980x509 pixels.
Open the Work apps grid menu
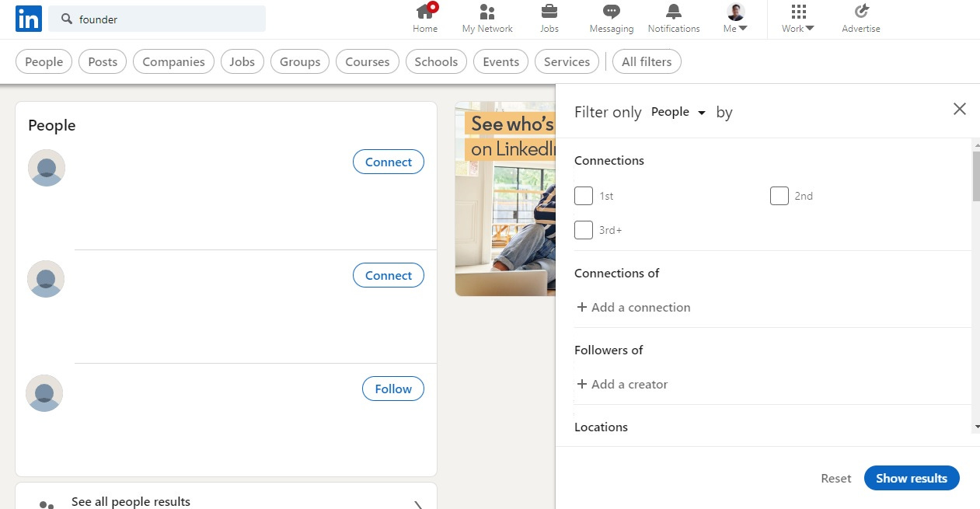[798, 19]
